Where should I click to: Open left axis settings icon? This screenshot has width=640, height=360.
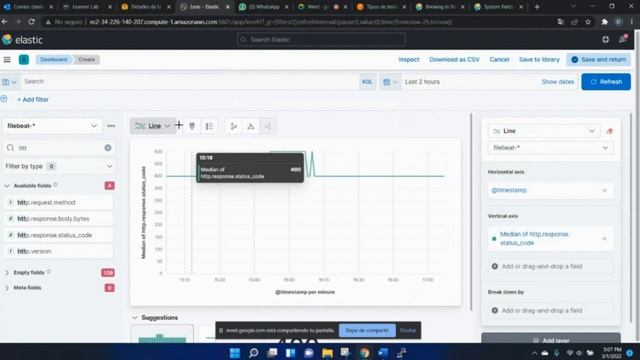(x=233, y=126)
